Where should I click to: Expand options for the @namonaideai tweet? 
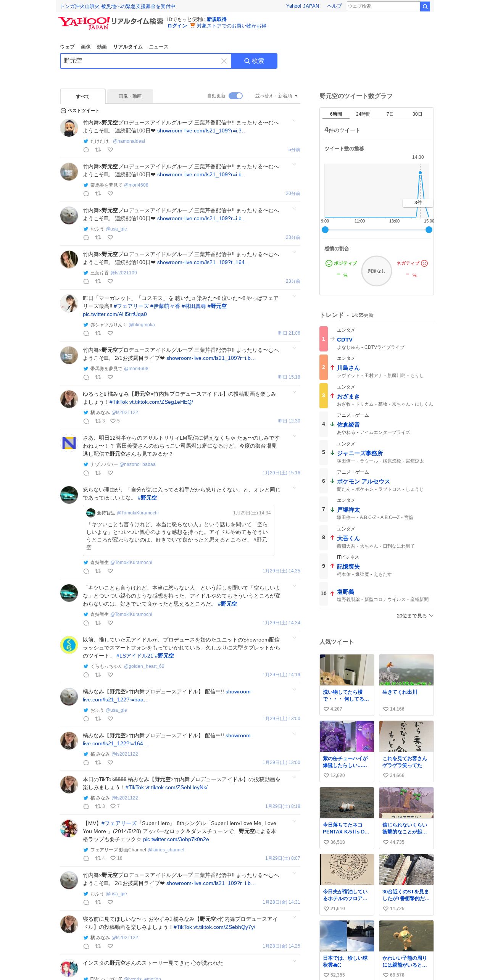[x=294, y=121]
